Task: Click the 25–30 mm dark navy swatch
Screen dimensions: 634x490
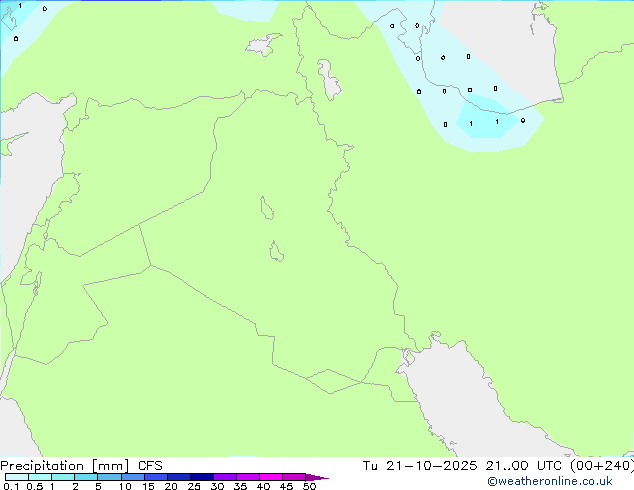Action: point(201,477)
